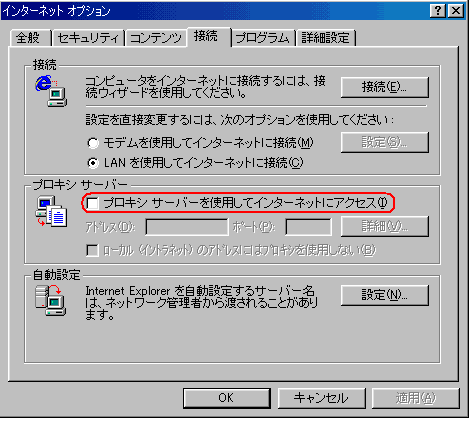Switch to the 全般 tab
Viewport: 476px width, 424px height.
click(29, 38)
